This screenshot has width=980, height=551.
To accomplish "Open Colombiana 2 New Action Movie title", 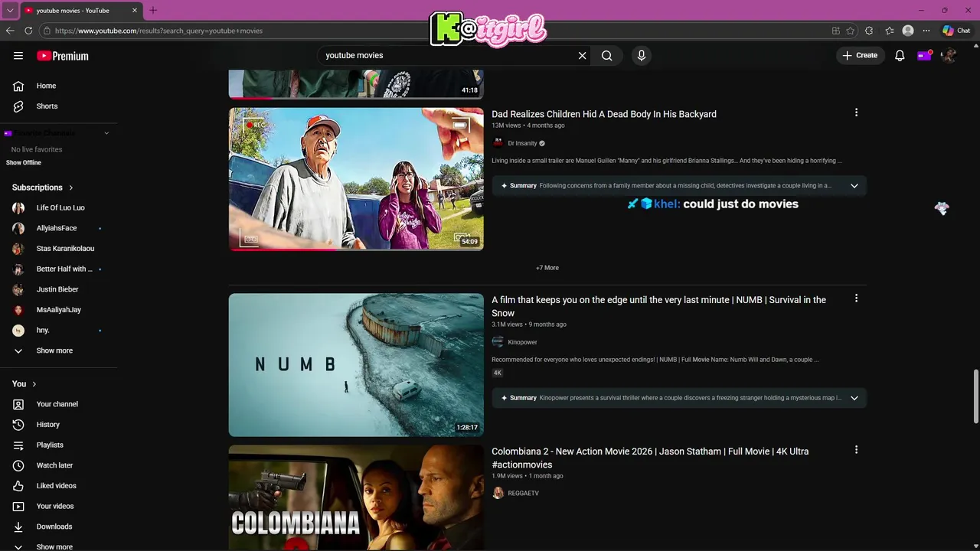I will pyautogui.click(x=650, y=458).
